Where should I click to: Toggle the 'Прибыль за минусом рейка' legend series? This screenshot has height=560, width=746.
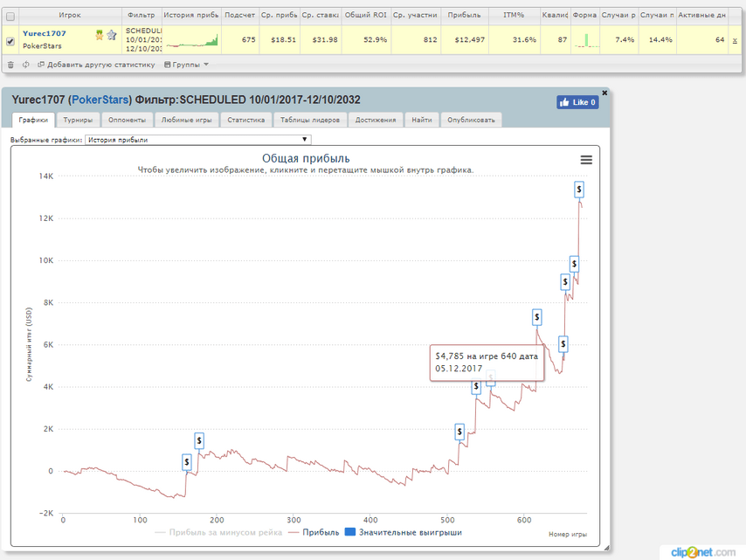(219, 532)
